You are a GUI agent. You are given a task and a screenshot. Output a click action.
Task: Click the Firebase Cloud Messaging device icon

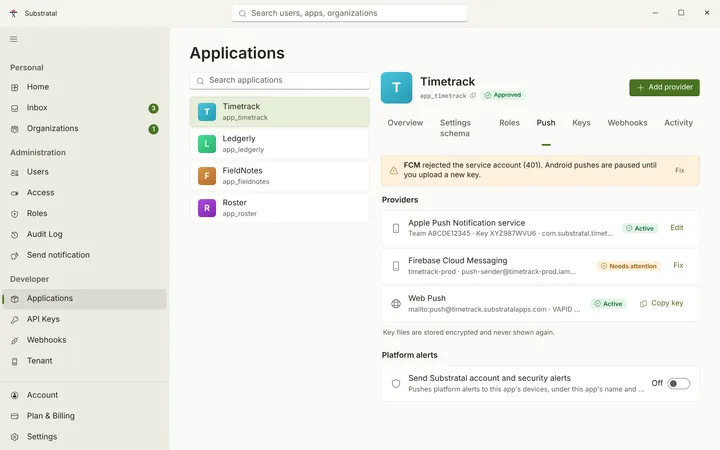tap(396, 266)
